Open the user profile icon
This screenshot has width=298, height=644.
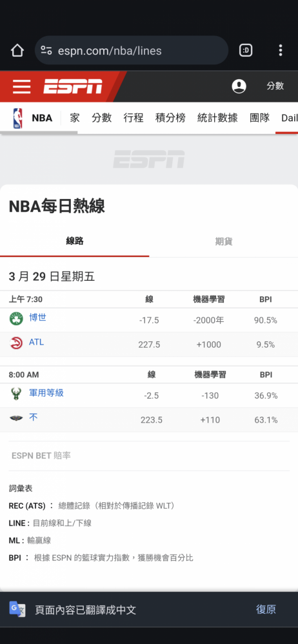coord(239,86)
